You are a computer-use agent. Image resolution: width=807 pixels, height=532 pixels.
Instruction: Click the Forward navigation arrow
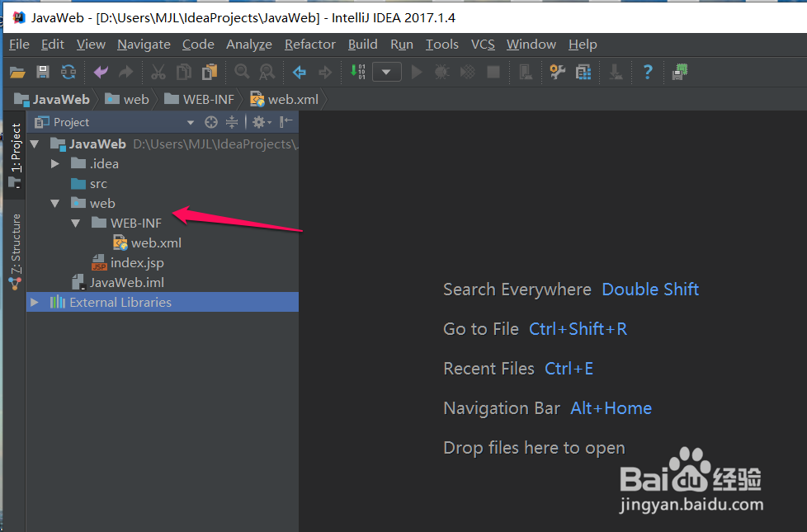point(325,72)
